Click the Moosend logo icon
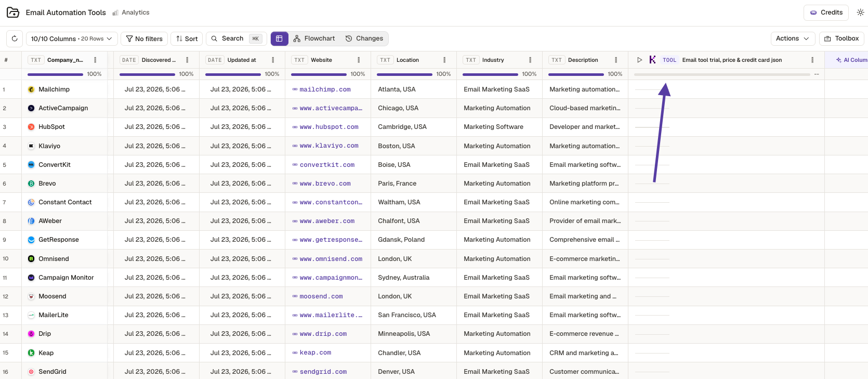The height and width of the screenshot is (379, 868). 31,296
